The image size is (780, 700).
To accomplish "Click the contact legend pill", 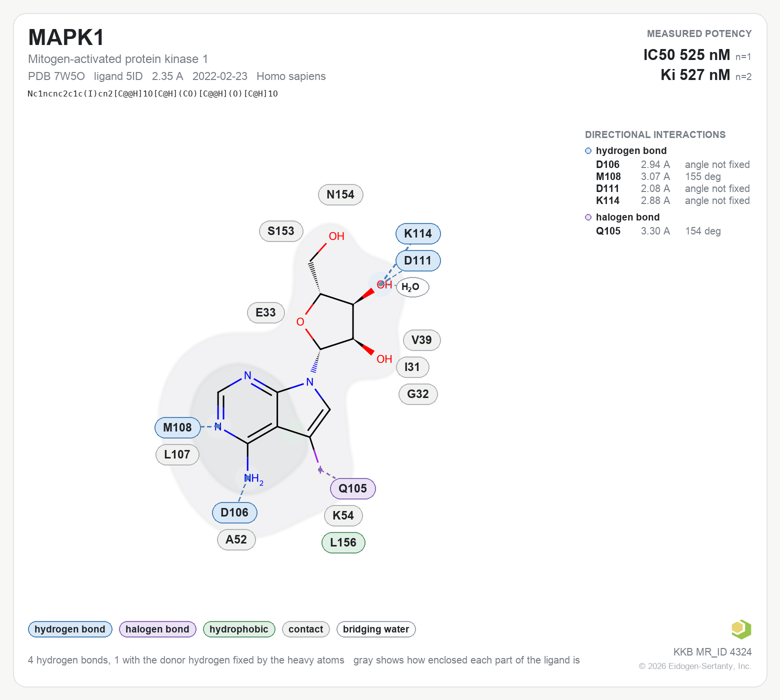I will click(306, 629).
